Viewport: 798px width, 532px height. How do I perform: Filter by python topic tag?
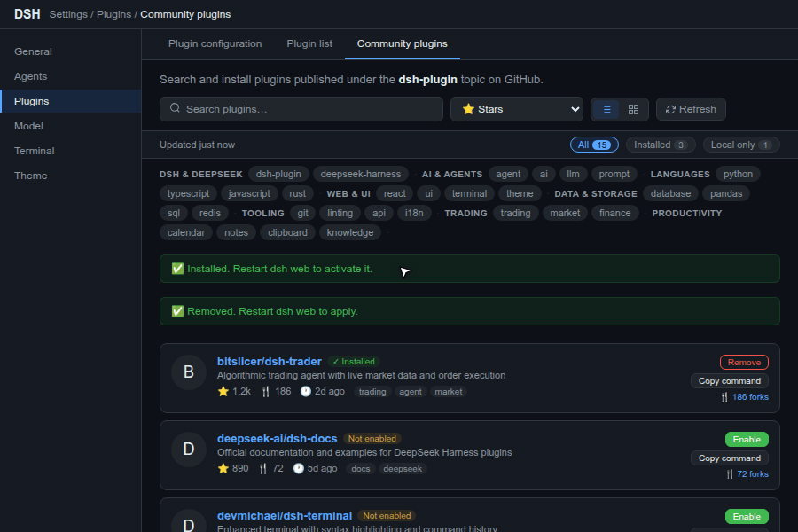(x=738, y=174)
